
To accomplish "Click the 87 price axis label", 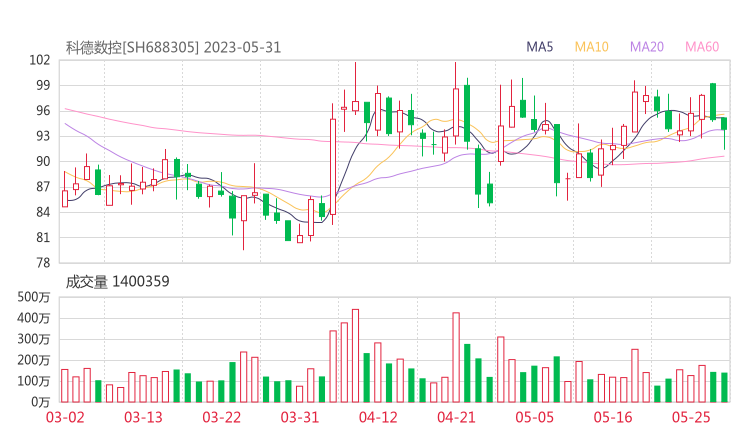I will (x=43, y=187).
